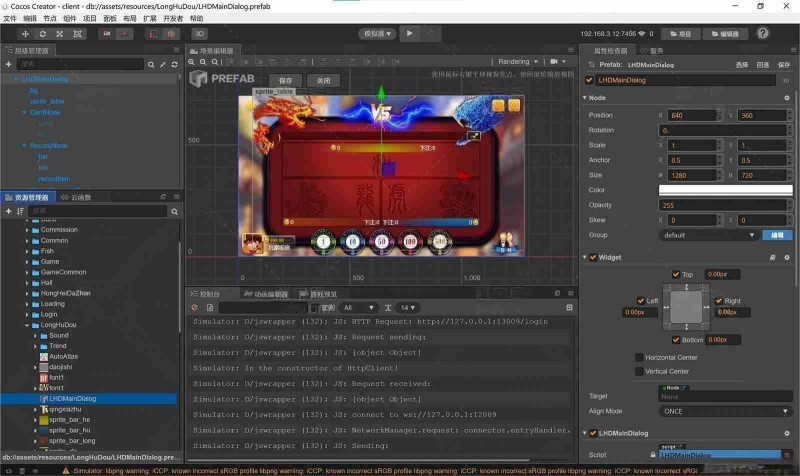The image size is (800, 476).
Task: Switch to the 资源管理器 assets tab
Action: point(27,197)
